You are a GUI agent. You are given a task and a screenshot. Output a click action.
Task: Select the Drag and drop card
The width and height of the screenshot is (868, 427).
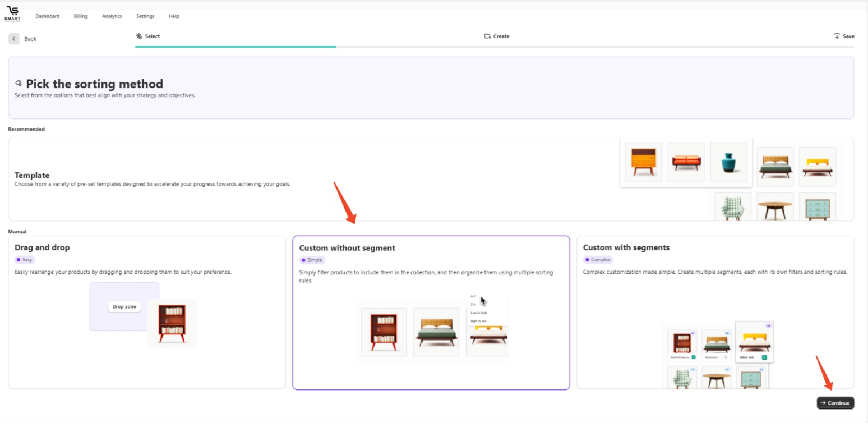click(147, 312)
